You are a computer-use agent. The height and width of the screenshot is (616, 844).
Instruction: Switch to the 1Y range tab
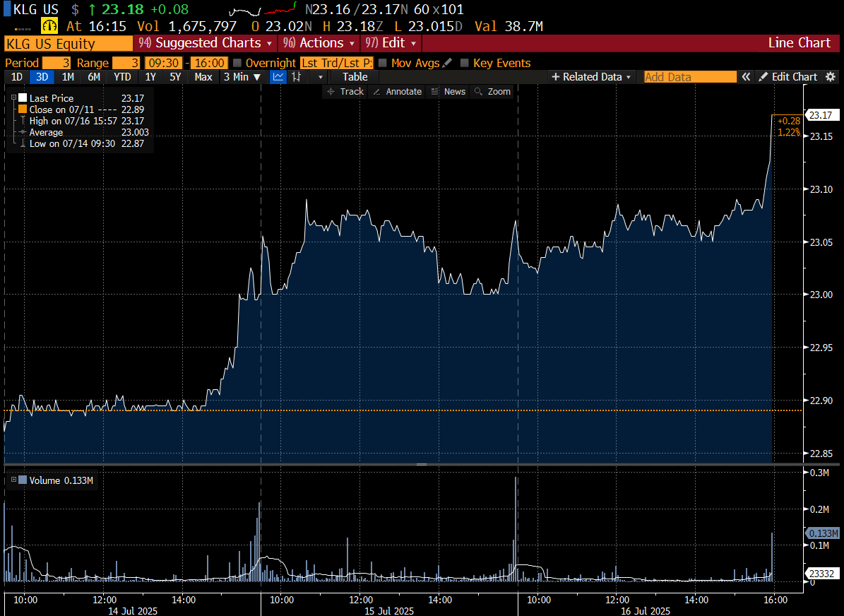pos(150,77)
